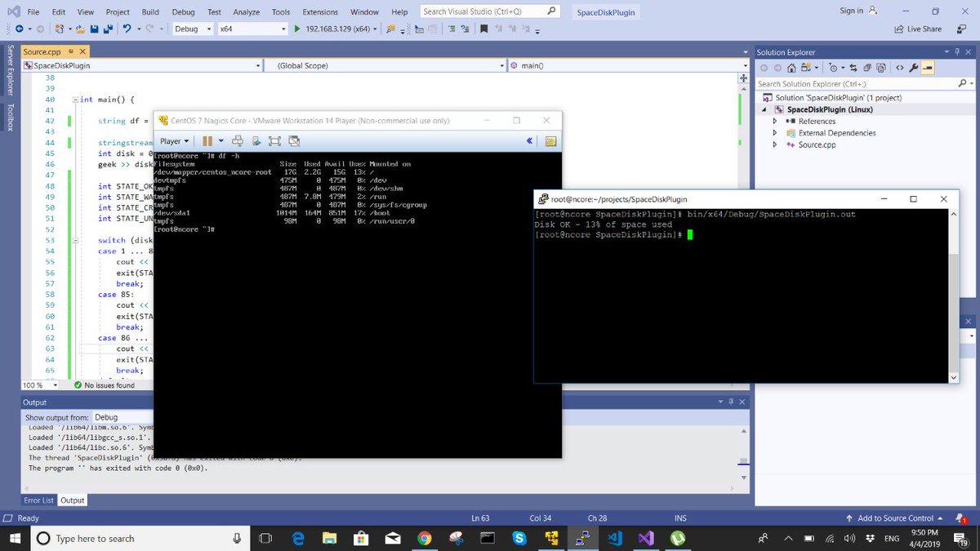Click the bookmark icon in the toolbar
The height and width of the screenshot is (551, 980).
[x=484, y=29]
